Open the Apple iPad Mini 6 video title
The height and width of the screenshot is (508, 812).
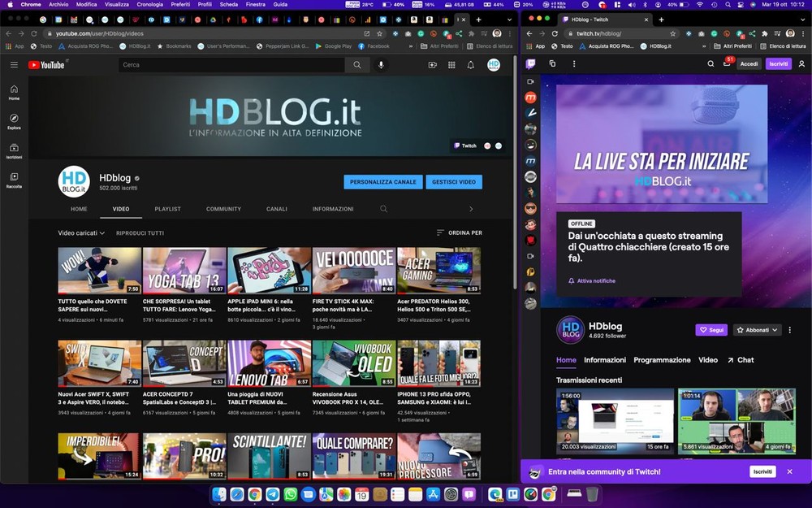pos(261,306)
